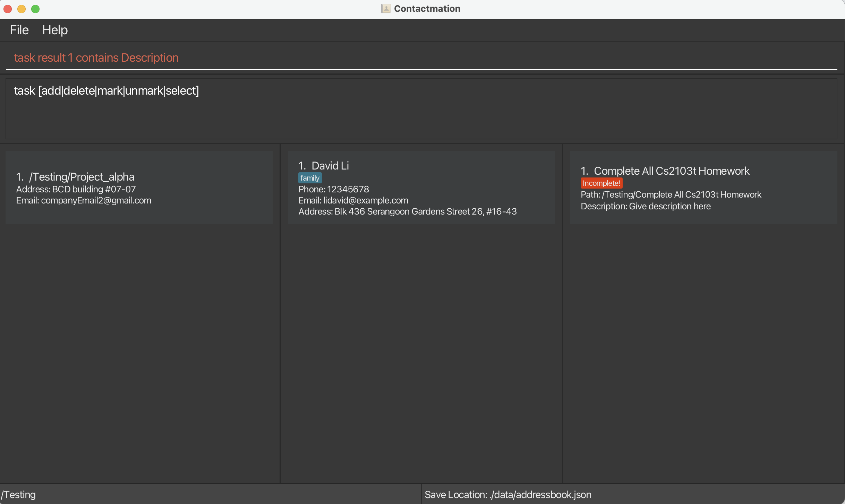This screenshot has height=504, width=845.
Task: Open the File menu
Action: click(x=19, y=30)
